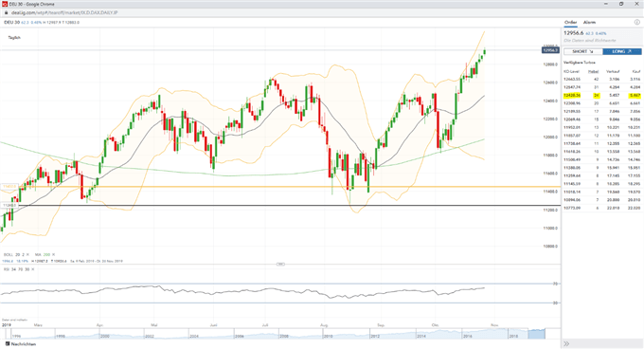The height and width of the screenshot is (349, 644).
Task: Open MA 200 indicator settings
Action: [43, 255]
